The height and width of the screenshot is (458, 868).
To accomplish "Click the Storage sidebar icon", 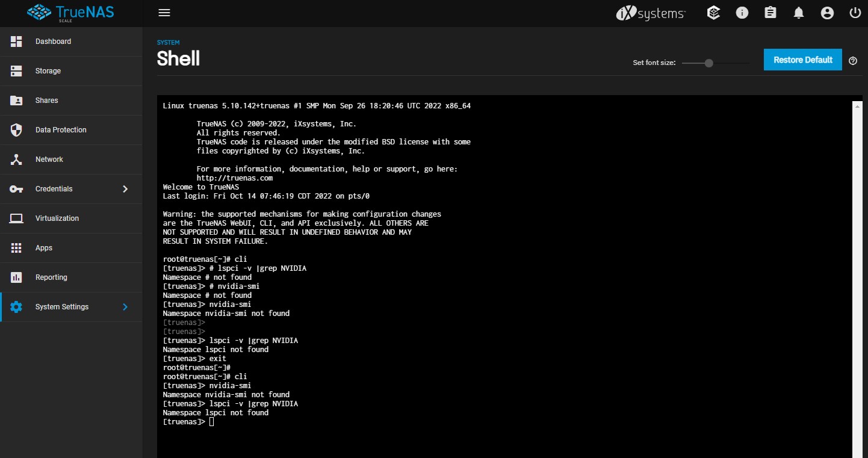I will [16, 71].
